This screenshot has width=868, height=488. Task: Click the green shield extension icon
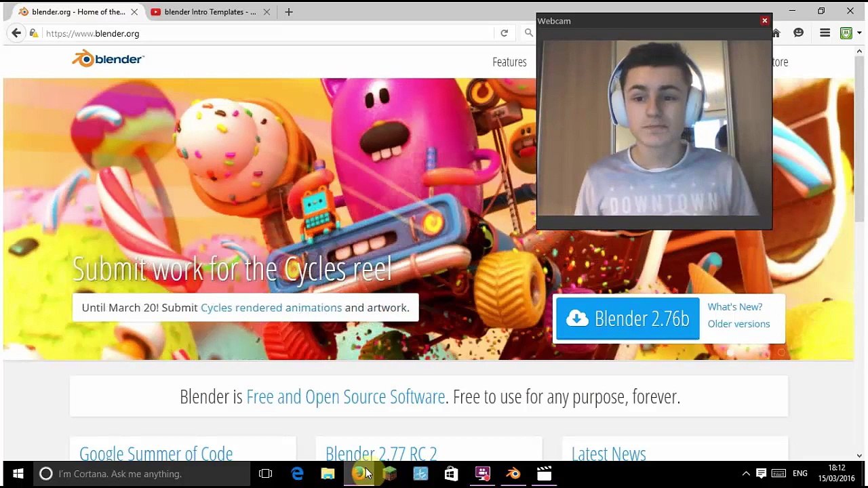846,33
